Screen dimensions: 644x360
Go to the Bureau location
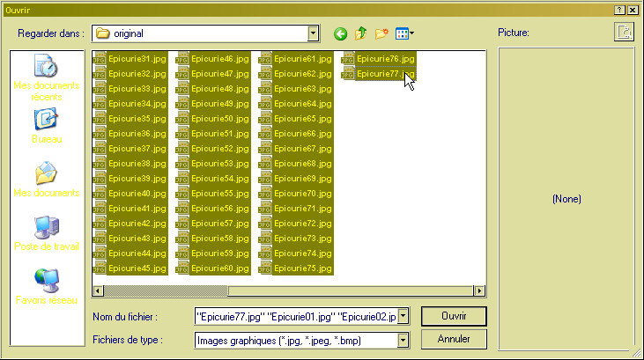point(46,126)
